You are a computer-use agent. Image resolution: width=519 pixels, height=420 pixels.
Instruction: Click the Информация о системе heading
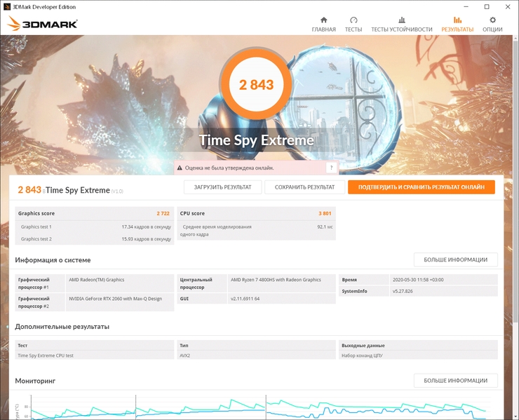click(x=53, y=260)
